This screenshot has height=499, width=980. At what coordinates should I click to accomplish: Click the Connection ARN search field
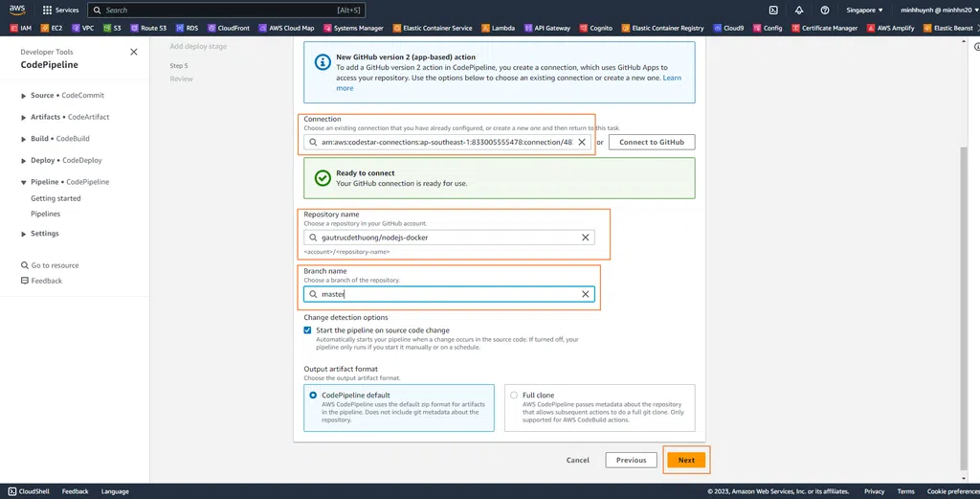click(x=448, y=142)
